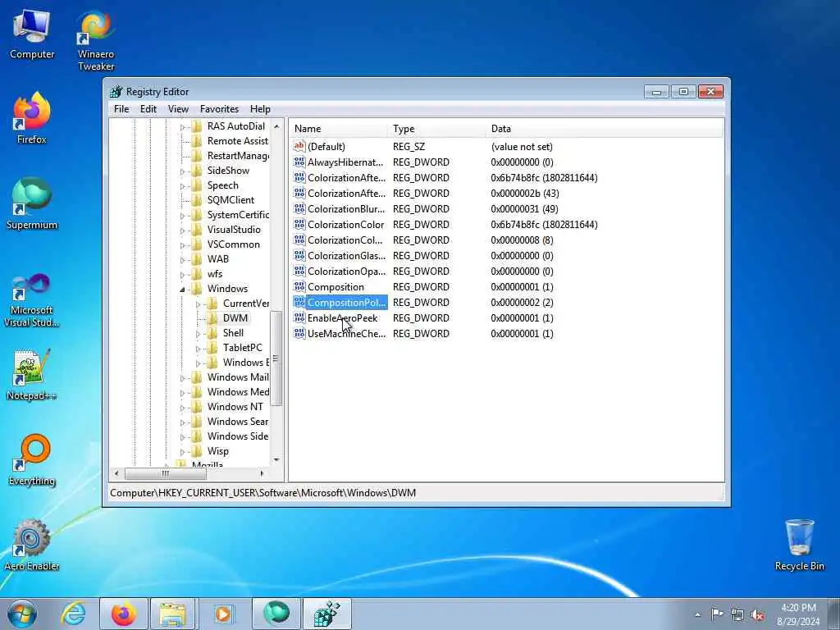Open the Computer desktop icon
The image size is (840, 630).
(32, 34)
